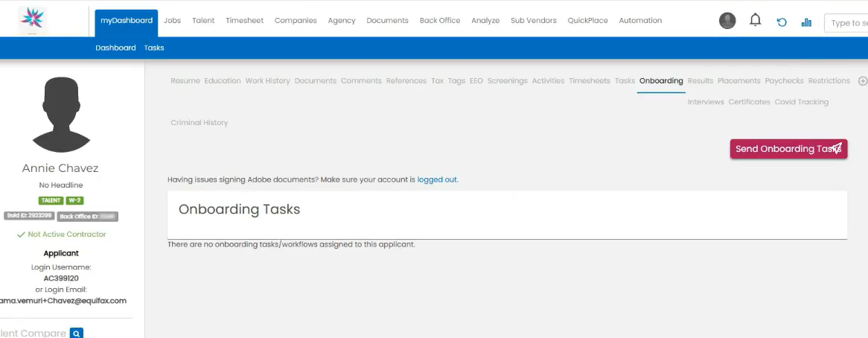Click the Chavez@equifax.com login email
The image size is (868, 338).
(x=63, y=301)
